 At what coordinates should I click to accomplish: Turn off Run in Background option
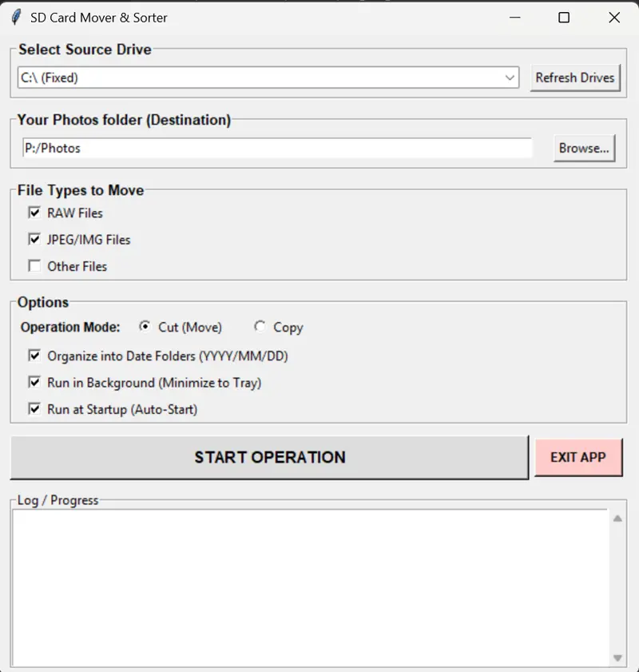pos(34,383)
